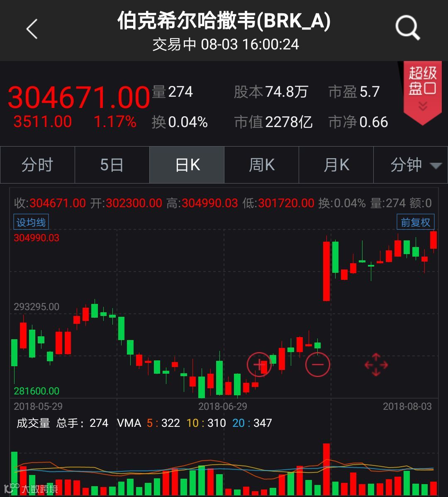Image resolution: width=448 pixels, height=497 pixels.
Task: Tap the 市净 0.66 value
Action: click(x=358, y=122)
